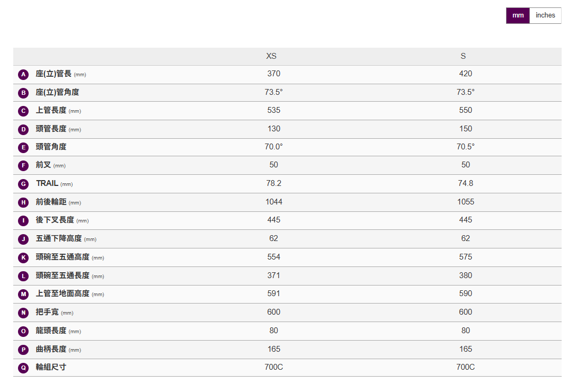Click the E marker for head tube angle
The image size is (568, 392).
[x=23, y=148]
